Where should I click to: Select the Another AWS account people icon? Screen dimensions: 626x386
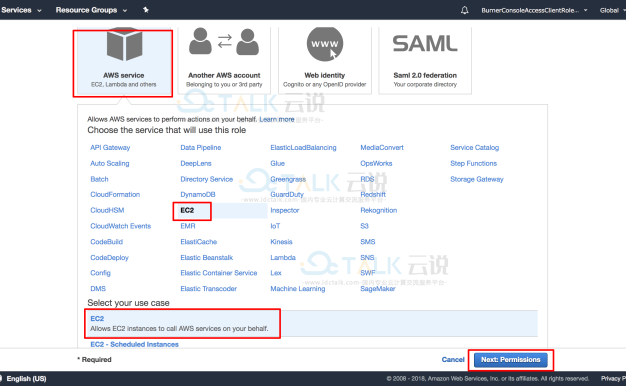click(x=224, y=42)
